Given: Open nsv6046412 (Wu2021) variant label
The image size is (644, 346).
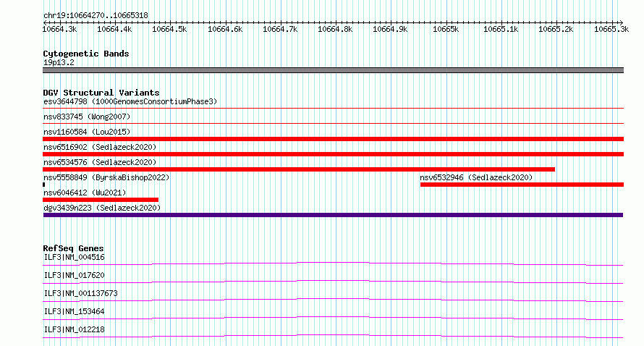Looking at the screenshot, I should pyautogui.click(x=85, y=193).
